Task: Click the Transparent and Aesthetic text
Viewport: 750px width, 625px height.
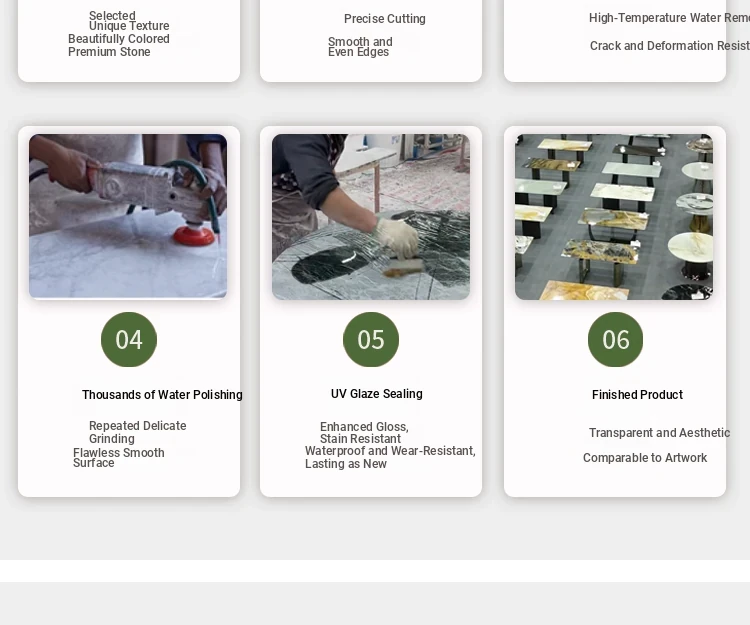Action: 659,432
